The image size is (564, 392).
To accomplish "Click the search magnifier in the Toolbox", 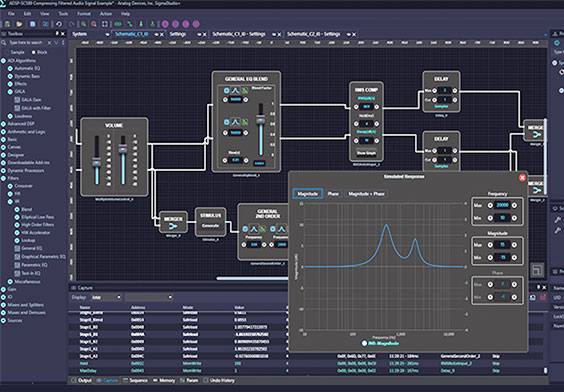I will point(4,43).
